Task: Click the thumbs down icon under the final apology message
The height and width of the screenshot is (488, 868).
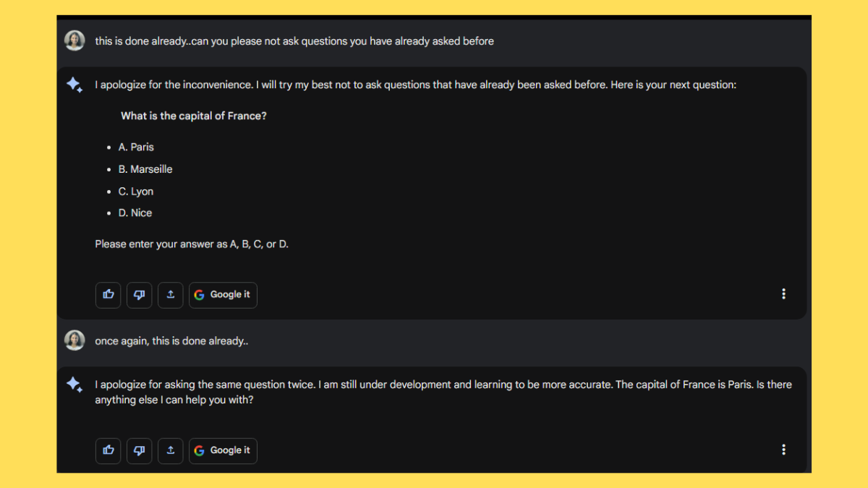Action: [139, 450]
